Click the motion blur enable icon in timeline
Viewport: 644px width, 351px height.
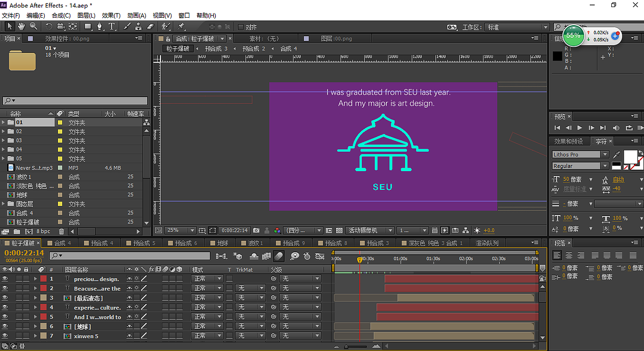coord(279,256)
